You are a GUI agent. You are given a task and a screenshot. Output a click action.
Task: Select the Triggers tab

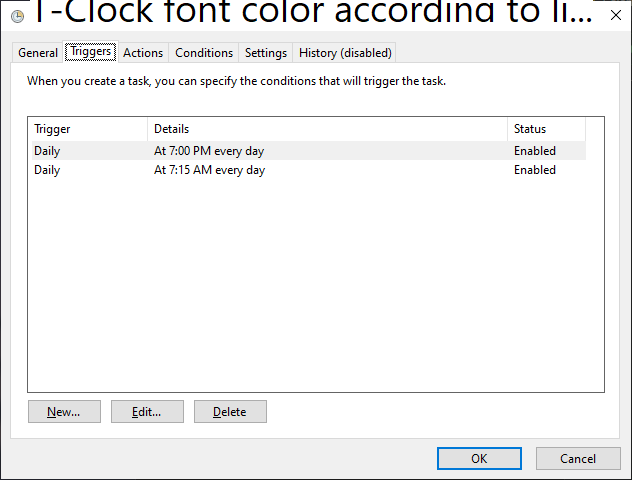click(x=91, y=52)
